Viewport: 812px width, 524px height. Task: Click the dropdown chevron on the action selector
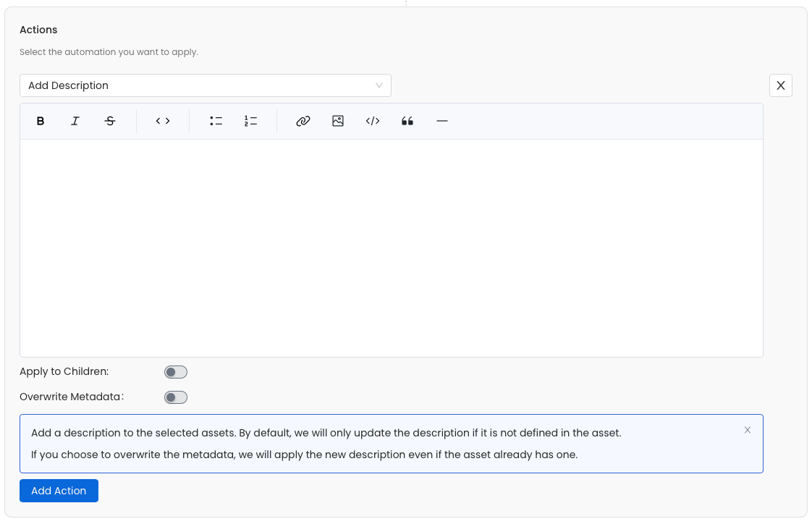coord(379,85)
